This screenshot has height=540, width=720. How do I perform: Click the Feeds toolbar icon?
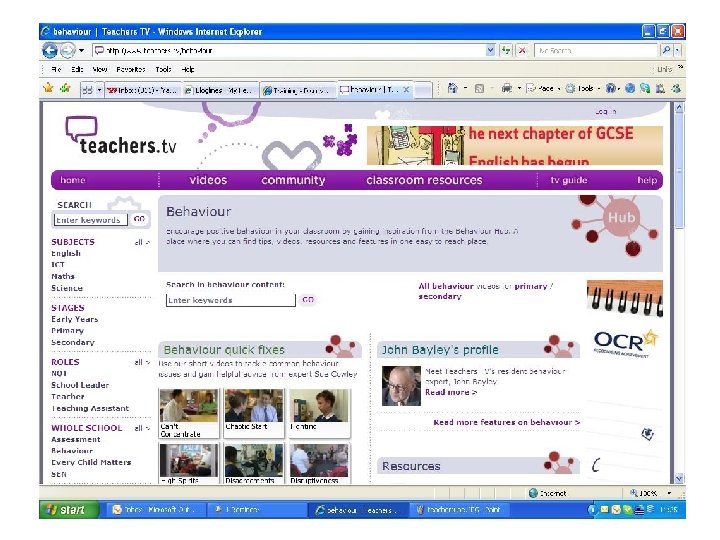(479, 89)
